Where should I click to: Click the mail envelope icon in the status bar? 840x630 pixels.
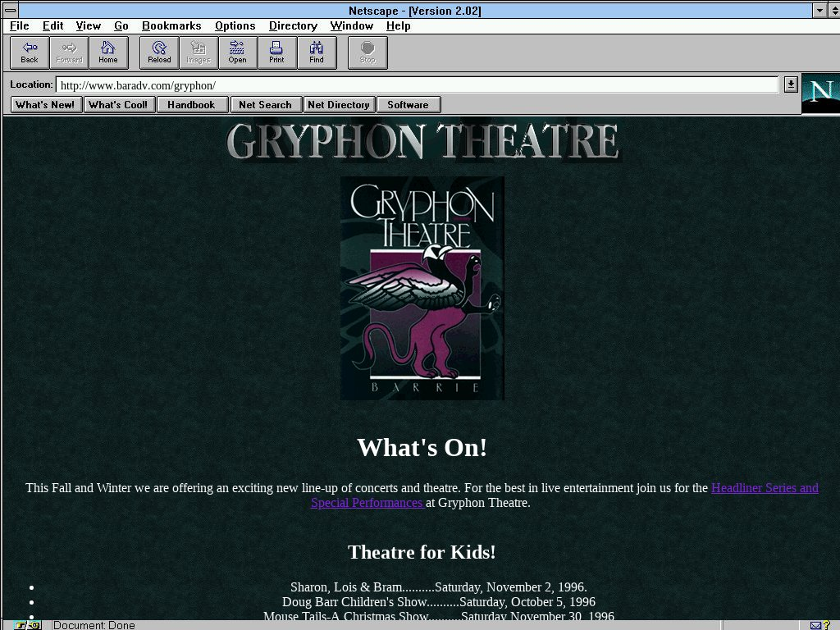816,625
